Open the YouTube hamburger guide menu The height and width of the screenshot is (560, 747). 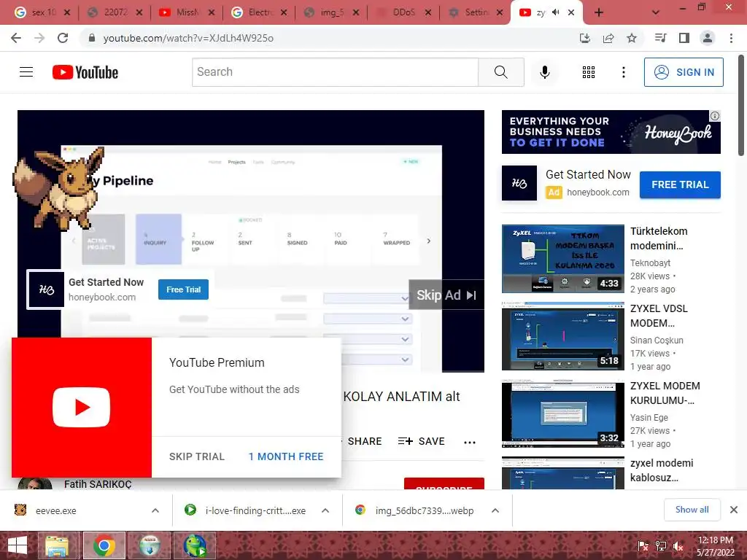click(x=26, y=72)
